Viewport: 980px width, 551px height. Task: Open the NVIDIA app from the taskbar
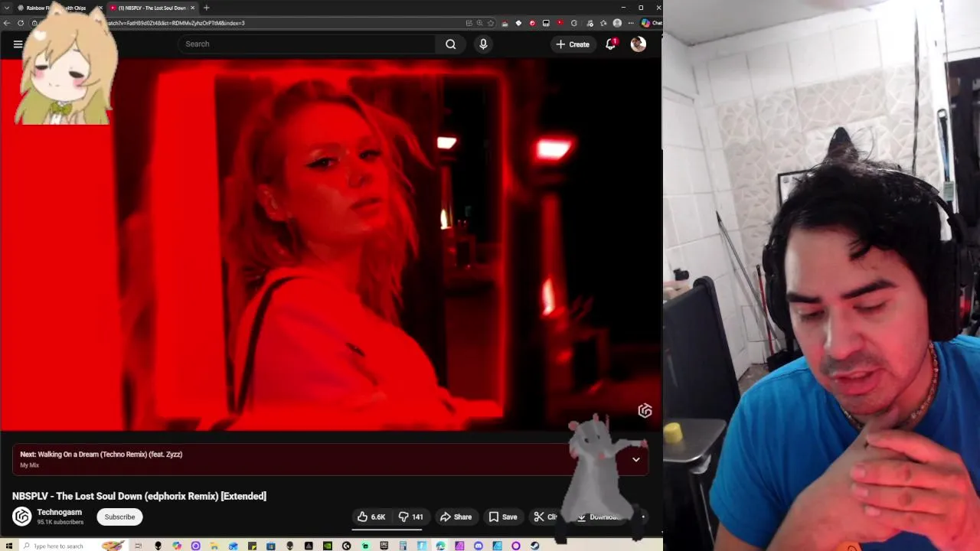click(x=327, y=546)
